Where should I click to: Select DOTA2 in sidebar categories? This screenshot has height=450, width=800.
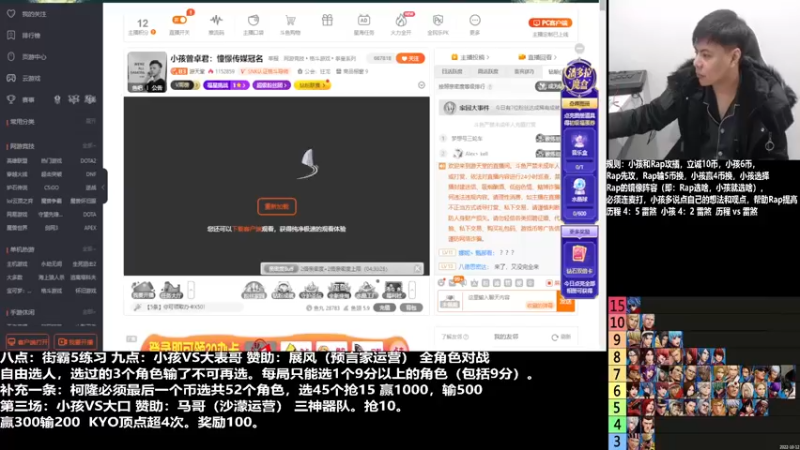(x=88, y=161)
